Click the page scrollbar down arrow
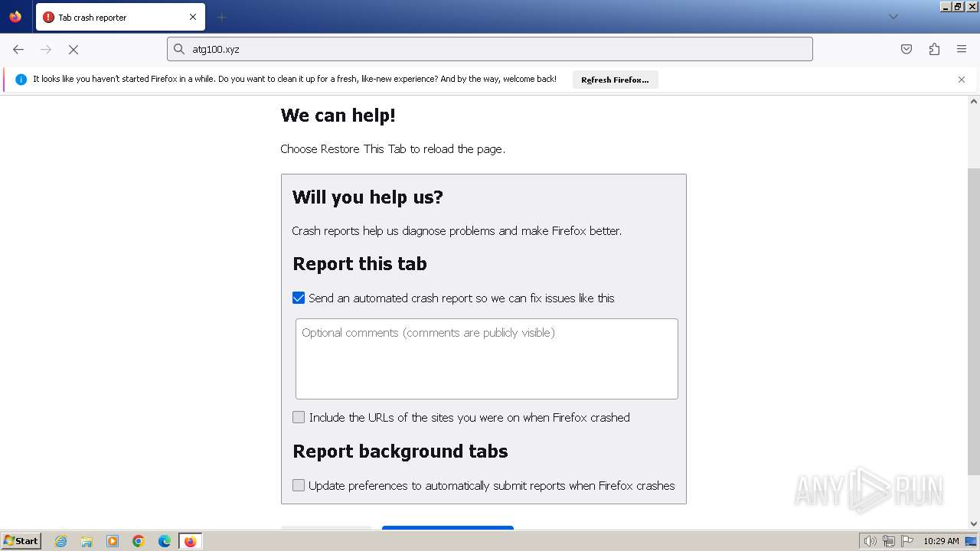980x551 pixels. coord(974,523)
